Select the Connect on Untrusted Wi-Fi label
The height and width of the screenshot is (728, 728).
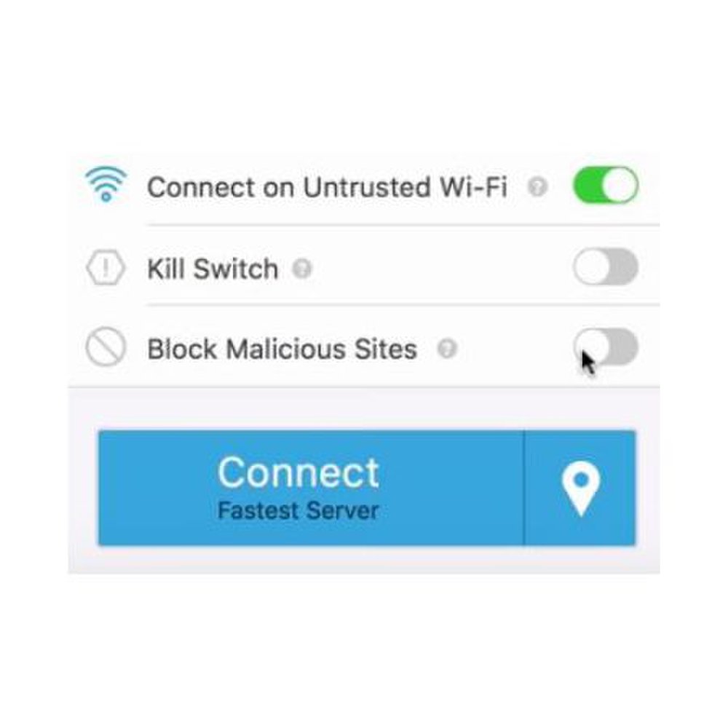pos(328,187)
